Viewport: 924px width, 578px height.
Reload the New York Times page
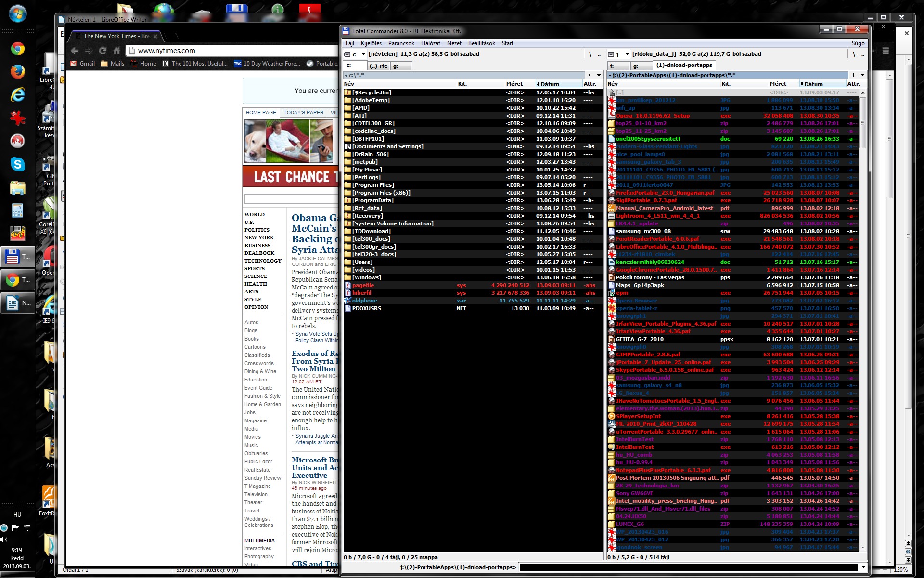pyautogui.click(x=103, y=51)
